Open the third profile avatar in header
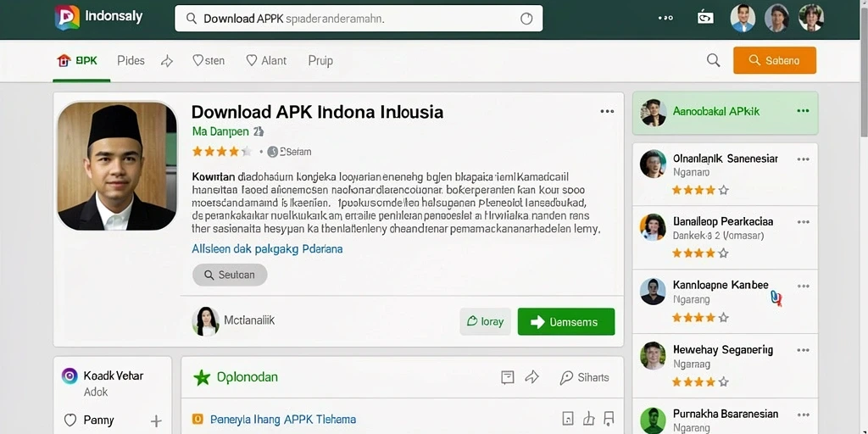 [x=811, y=18]
